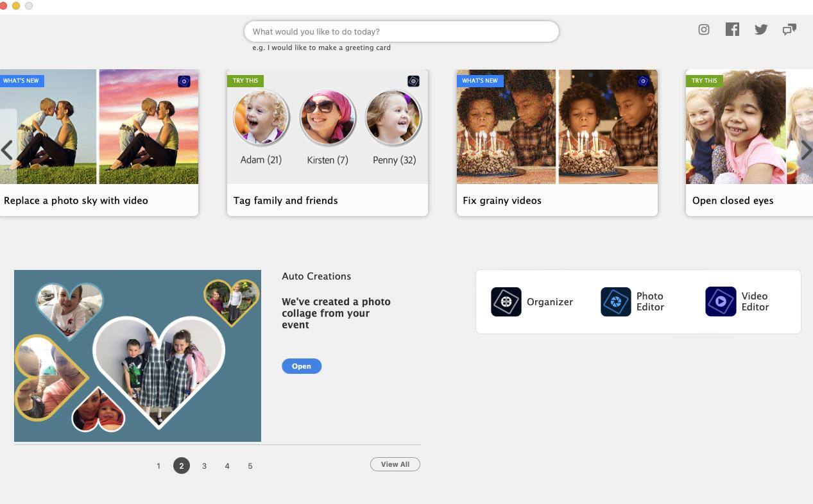Launch the Video Editor icon
This screenshot has height=504, width=813.
(x=721, y=302)
